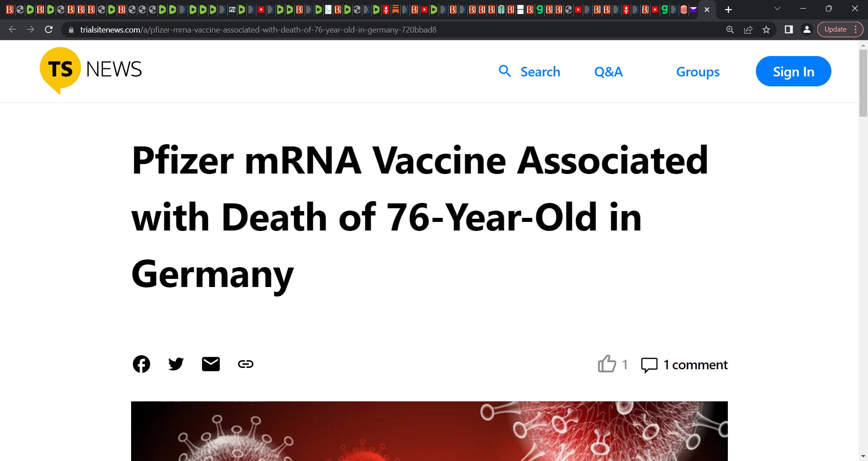This screenshot has width=868, height=461.
Task: Open a new browser tab
Action: [x=728, y=9]
